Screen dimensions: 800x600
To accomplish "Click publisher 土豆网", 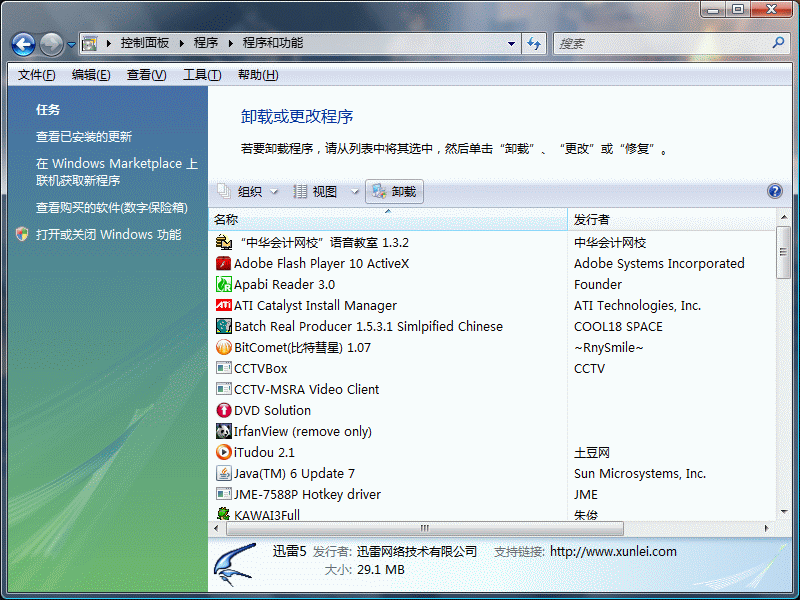I will 591,453.
